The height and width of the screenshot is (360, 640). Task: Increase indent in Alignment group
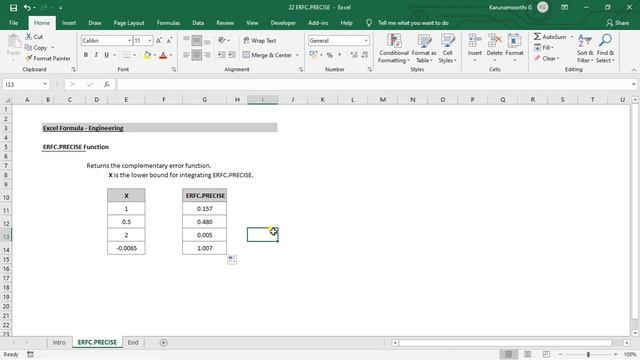click(231, 55)
